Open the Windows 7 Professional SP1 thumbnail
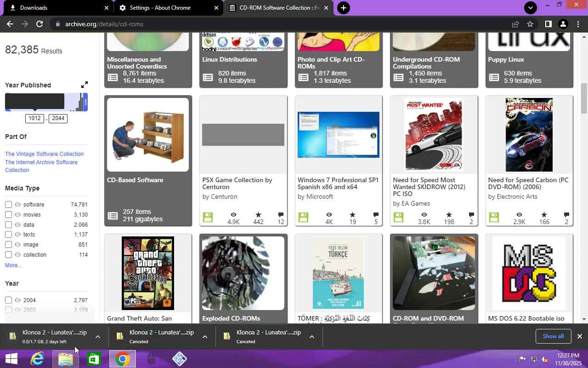 pyautogui.click(x=339, y=135)
